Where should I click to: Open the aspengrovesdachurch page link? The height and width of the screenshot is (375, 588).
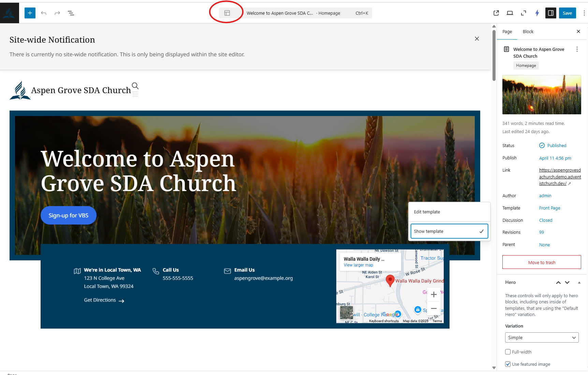[560, 177]
